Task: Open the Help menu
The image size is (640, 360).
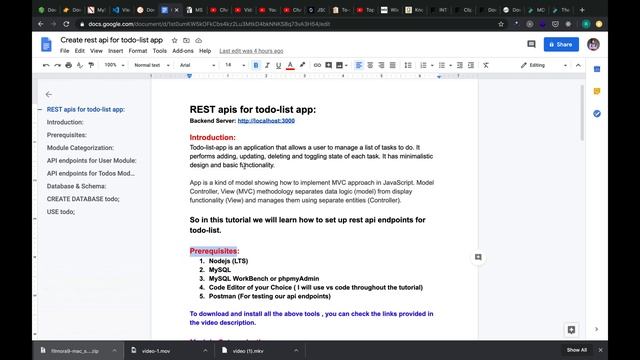Action: (205, 51)
